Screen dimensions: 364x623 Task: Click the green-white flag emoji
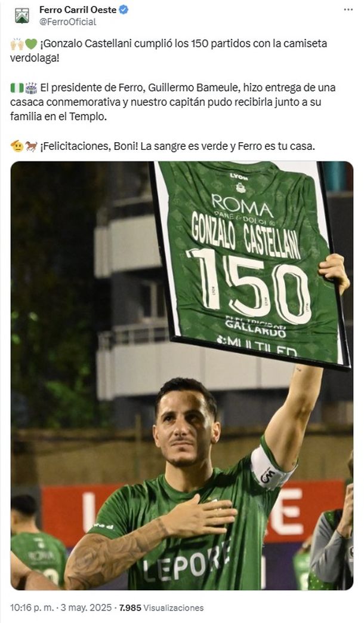[17, 88]
